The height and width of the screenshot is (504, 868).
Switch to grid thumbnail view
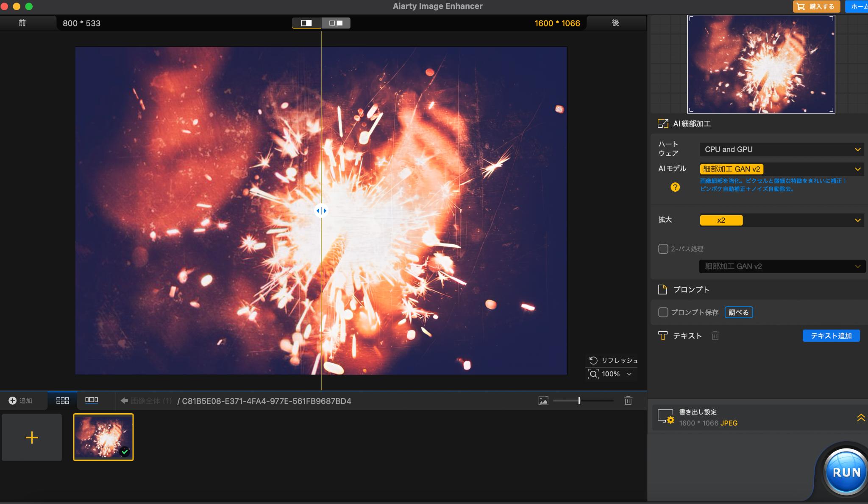coord(62,400)
